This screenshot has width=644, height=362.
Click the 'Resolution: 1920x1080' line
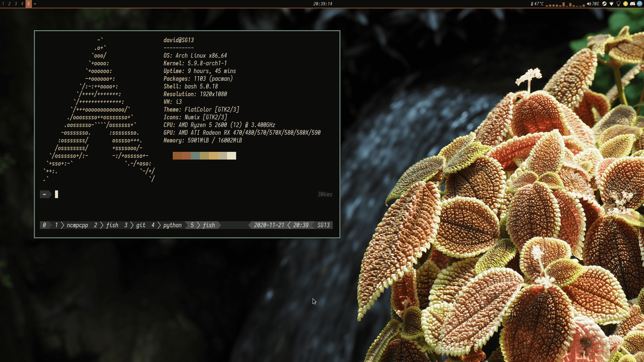(195, 94)
